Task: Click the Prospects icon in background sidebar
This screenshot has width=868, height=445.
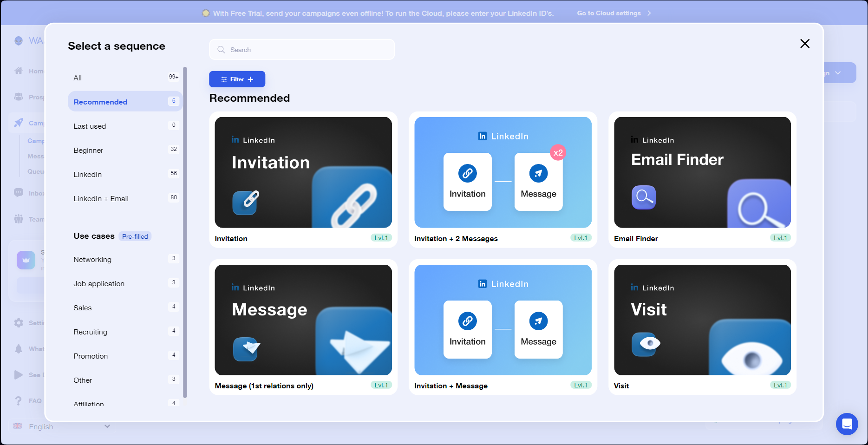Action: click(19, 97)
